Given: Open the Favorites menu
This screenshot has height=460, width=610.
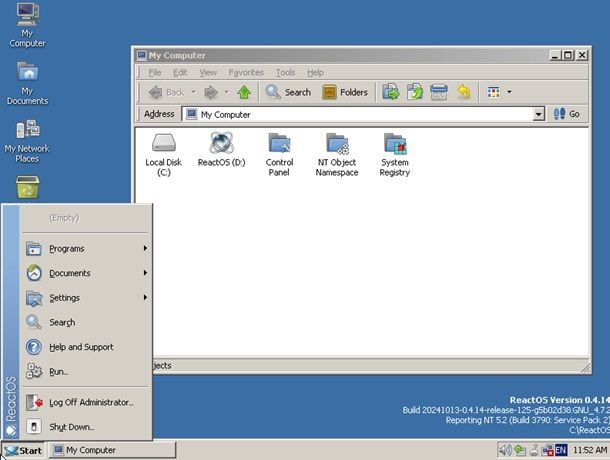Looking at the screenshot, I should click(246, 72).
